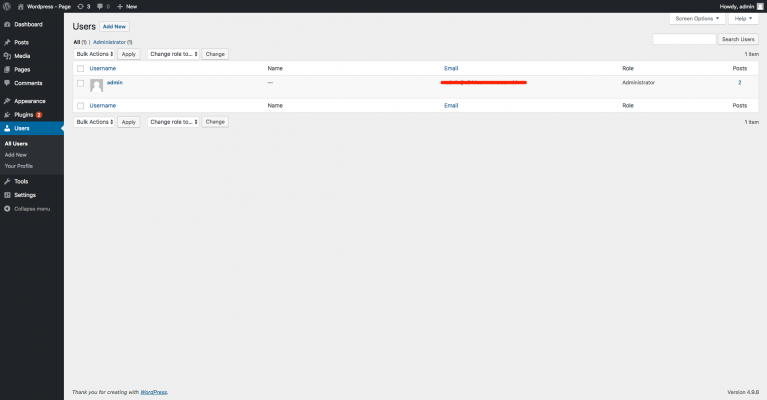Screen dimensions: 767x400
Task: Click the admin avatar in top-right corner
Action: 760,6
